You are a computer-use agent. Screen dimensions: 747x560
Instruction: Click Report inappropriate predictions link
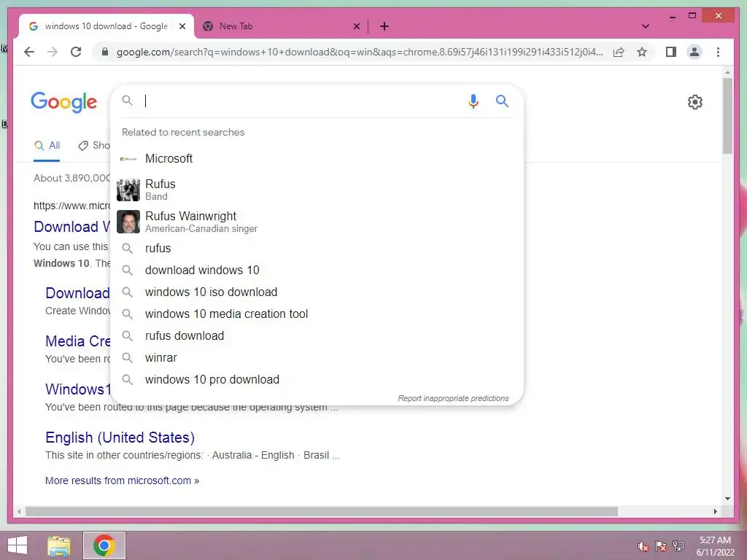[x=453, y=398]
